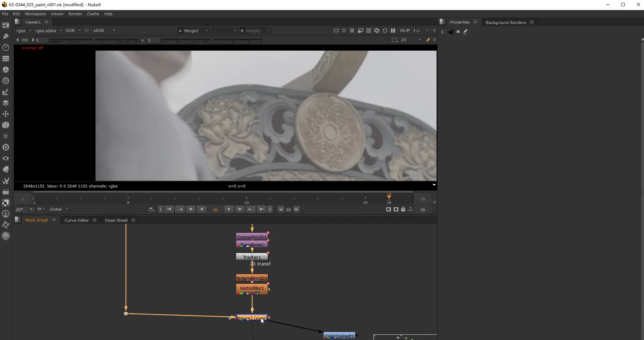Open the 2D view mode dropdown

click(411, 40)
